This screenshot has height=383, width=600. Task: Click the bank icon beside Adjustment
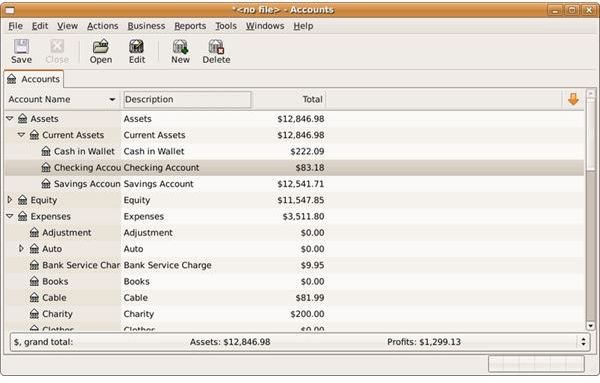34,233
